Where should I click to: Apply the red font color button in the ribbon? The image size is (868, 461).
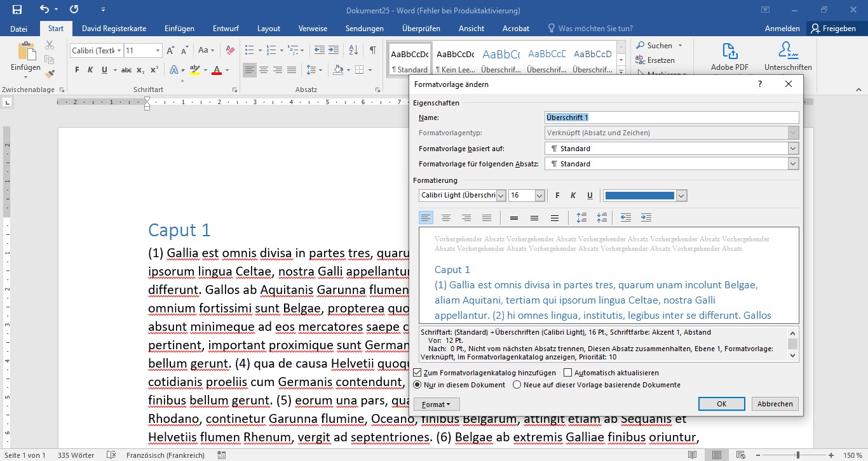217,70
